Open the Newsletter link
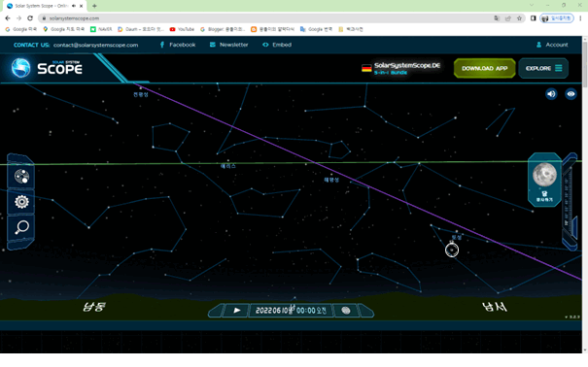This screenshot has height=367, width=588. pyautogui.click(x=228, y=45)
